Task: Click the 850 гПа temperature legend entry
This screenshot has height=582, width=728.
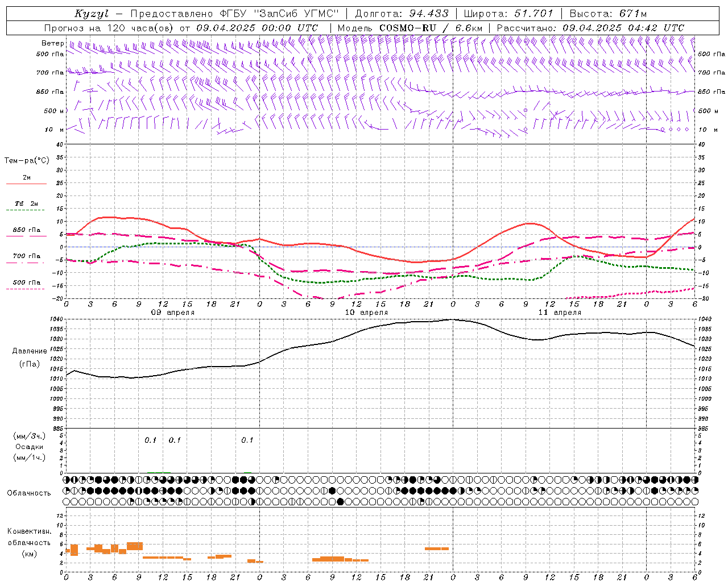Action: (x=27, y=230)
